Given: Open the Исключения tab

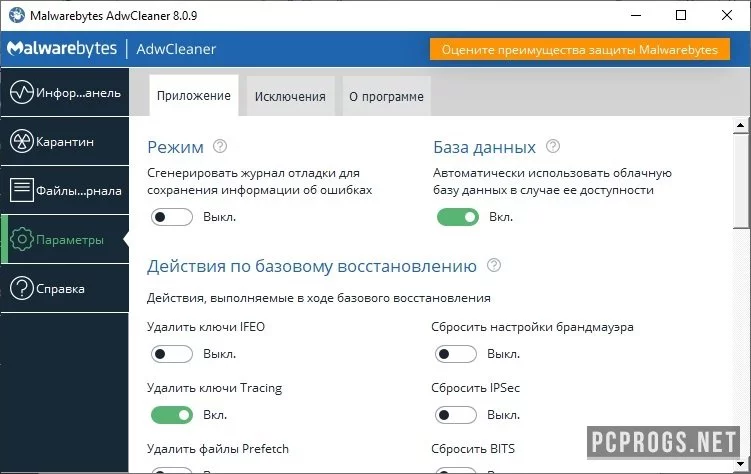Looking at the screenshot, I should tap(290, 96).
